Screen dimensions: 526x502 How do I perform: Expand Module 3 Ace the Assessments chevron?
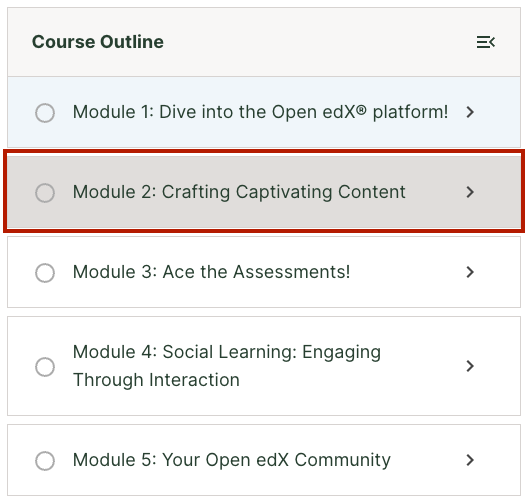click(470, 272)
